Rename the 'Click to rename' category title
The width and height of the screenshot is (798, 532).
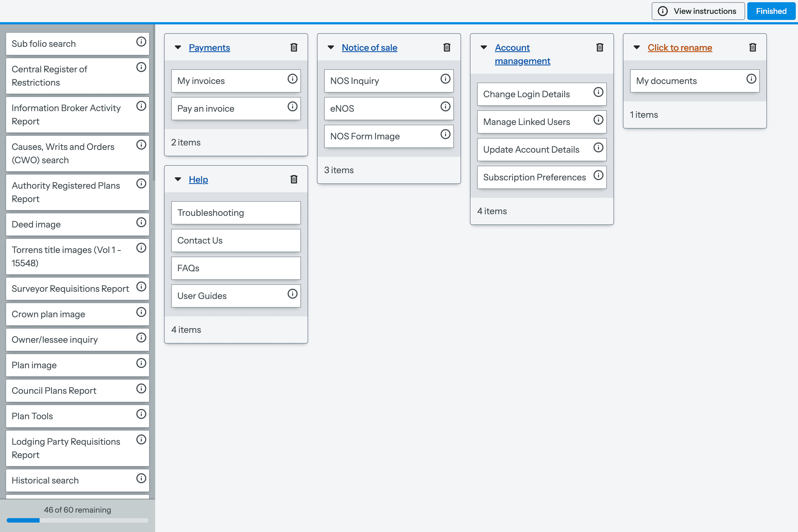pos(680,47)
